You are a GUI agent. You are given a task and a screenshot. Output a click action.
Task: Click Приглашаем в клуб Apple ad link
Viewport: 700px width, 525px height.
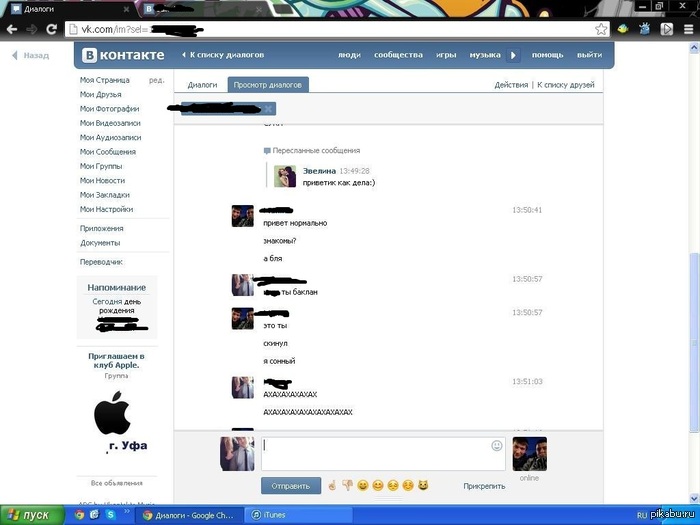click(x=116, y=361)
